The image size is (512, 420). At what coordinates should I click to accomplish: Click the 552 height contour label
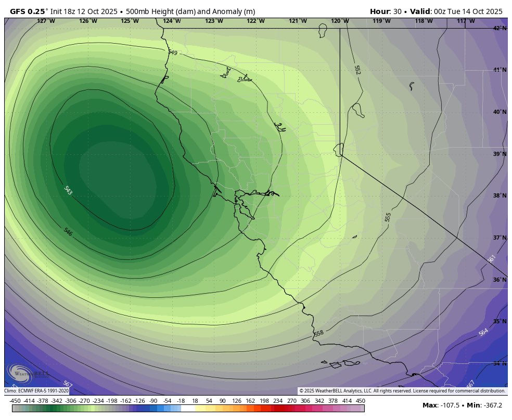357,70
